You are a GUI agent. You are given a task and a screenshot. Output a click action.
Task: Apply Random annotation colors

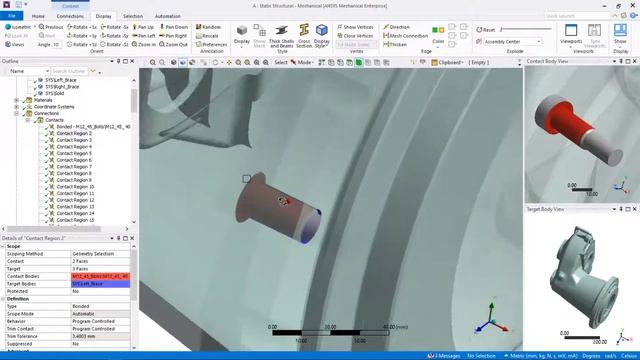pyautogui.click(x=208, y=27)
